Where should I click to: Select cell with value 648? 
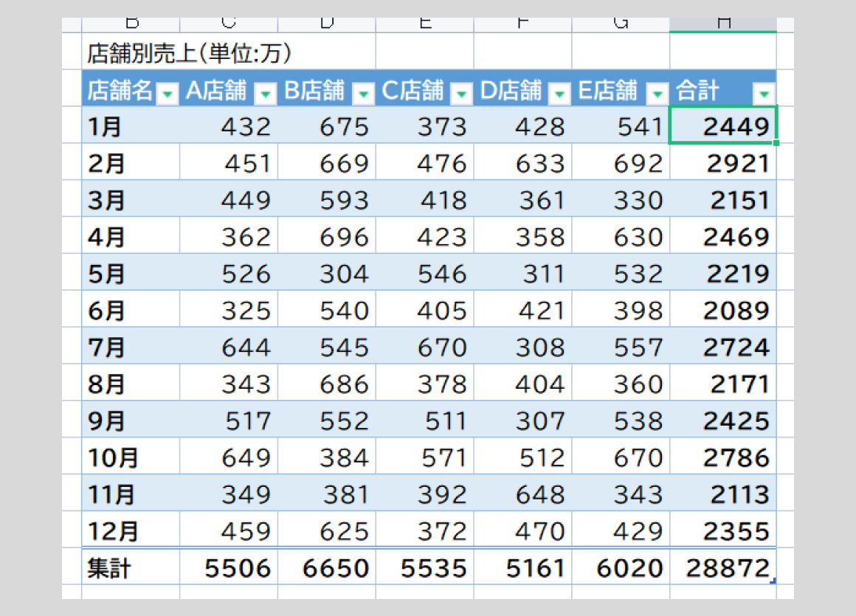pyautogui.click(x=522, y=494)
